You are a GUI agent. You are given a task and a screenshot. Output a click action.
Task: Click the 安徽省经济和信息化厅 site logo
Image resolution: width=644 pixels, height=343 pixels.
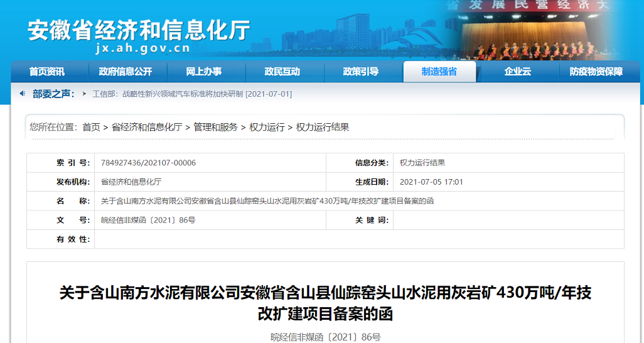tap(139, 30)
